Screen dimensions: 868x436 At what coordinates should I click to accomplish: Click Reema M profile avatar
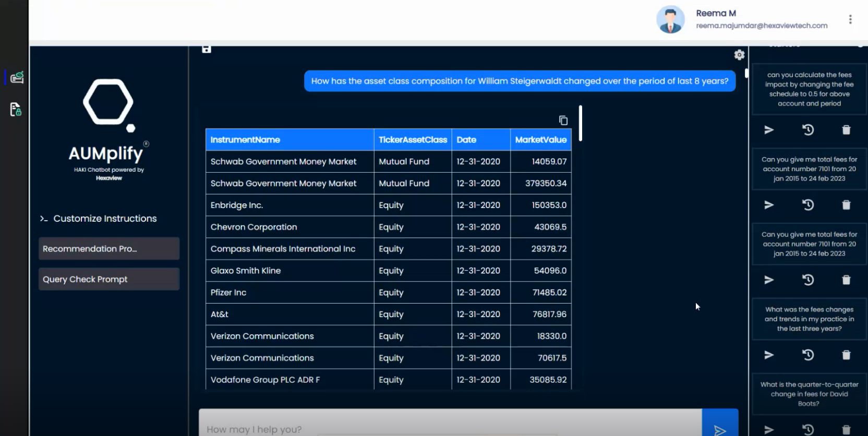(x=670, y=20)
